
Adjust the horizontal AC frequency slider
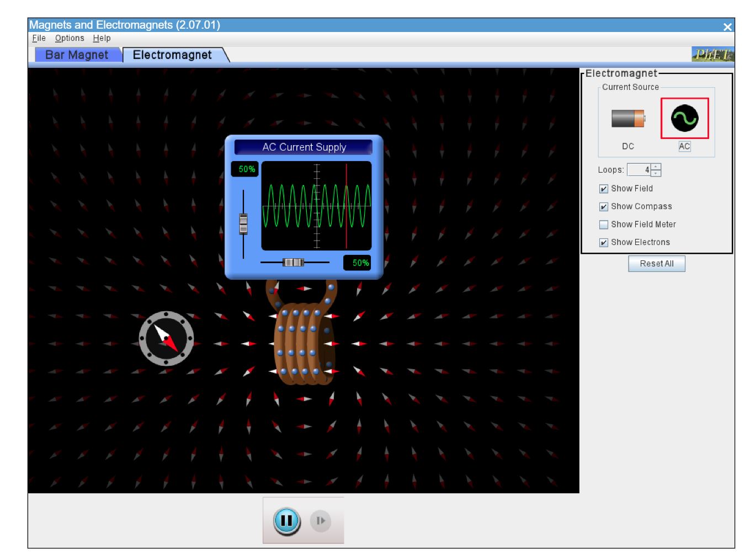(x=293, y=263)
